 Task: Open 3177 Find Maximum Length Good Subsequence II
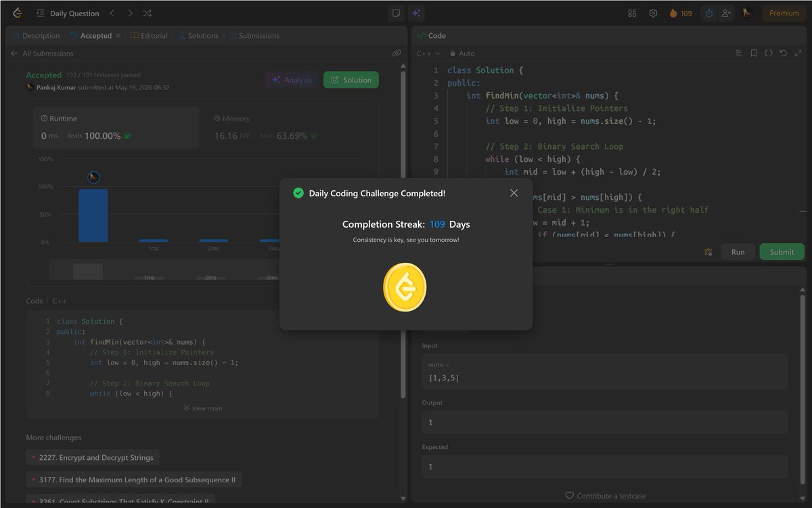[x=134, y=480]
